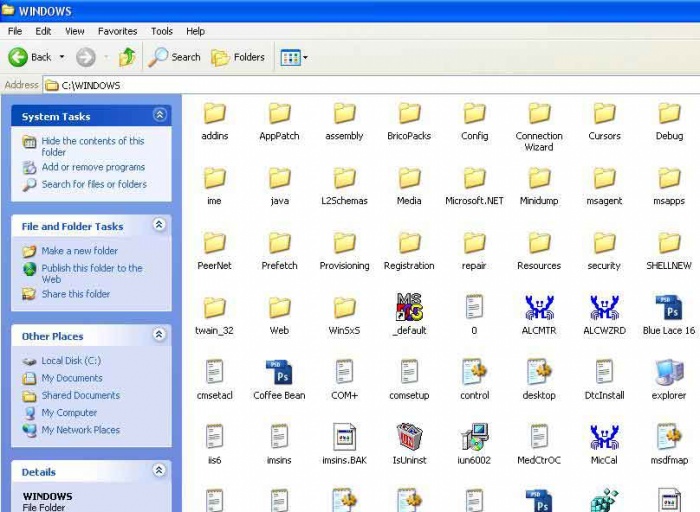Click Search for files or folders
The width and height of the screenshot is (700, 512).
click(94, 184)
